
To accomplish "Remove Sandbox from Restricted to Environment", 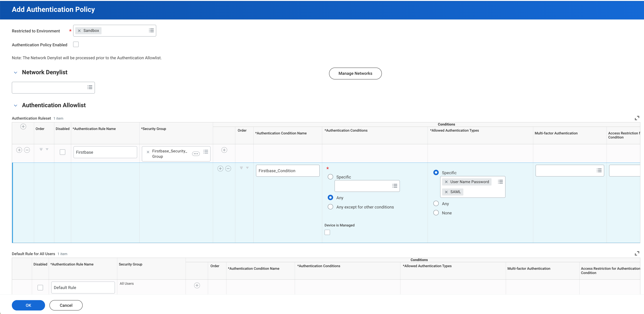I will 79,31.
